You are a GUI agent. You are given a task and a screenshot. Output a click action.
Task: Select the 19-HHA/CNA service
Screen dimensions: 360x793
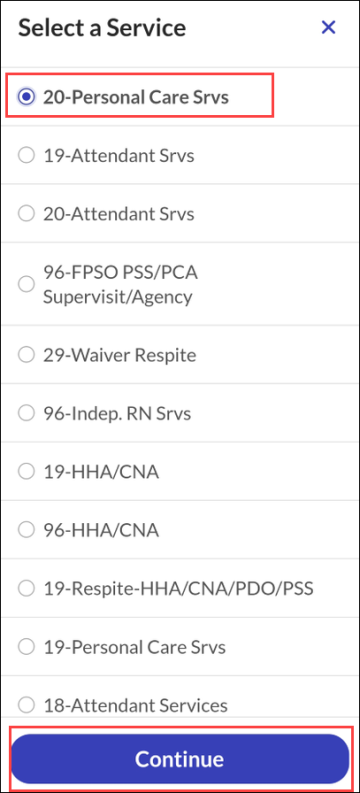[x=26, y=472]
